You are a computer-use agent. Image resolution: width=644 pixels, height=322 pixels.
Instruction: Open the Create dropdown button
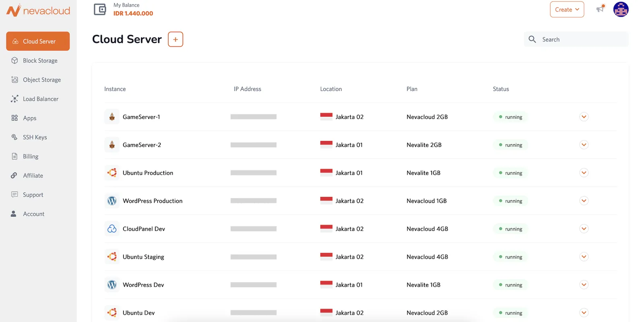pyautogui.click(x=567, y=10)
